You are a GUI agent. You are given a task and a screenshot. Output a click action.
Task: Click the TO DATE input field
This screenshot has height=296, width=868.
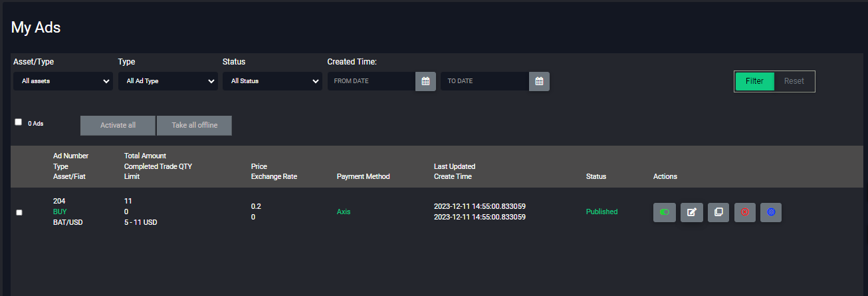tap(485, 81)
